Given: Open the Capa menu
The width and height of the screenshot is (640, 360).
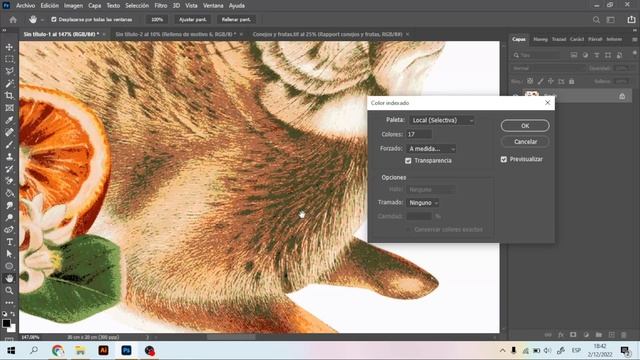Looking at the screenshot, I should click(95, 6).
